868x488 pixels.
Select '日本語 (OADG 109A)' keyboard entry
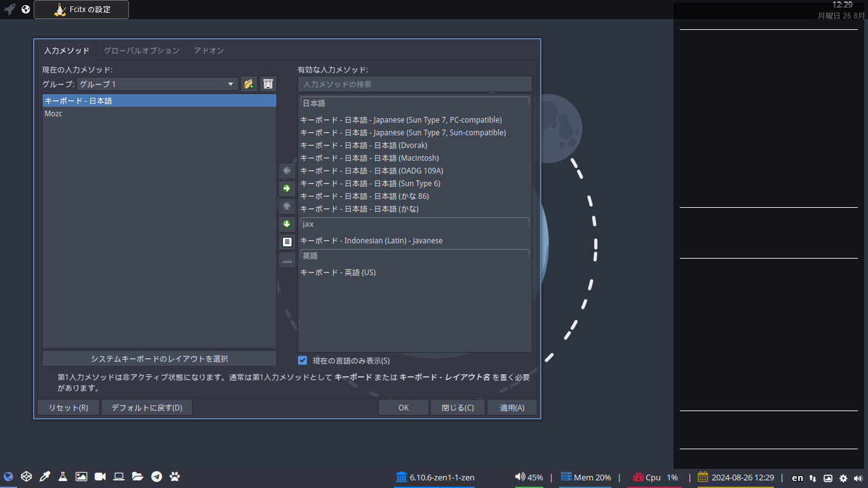click(x=415, y=170)
